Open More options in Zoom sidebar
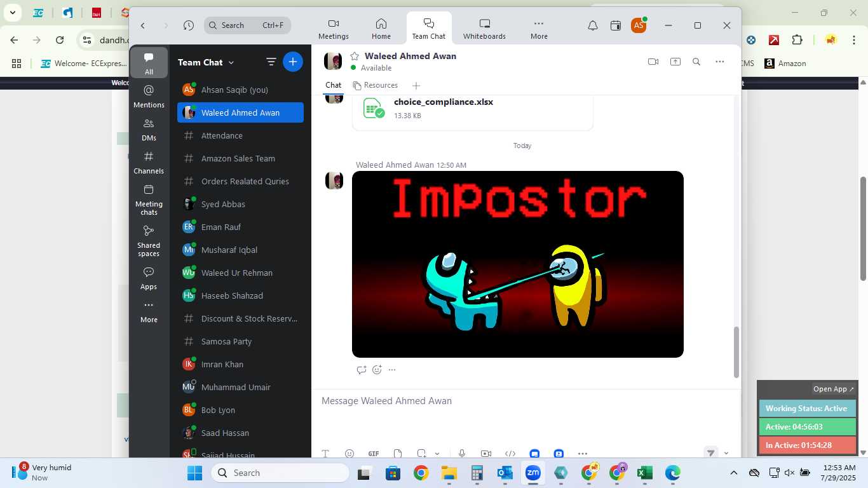Viewport: 868px width, 488px height. 149,311
